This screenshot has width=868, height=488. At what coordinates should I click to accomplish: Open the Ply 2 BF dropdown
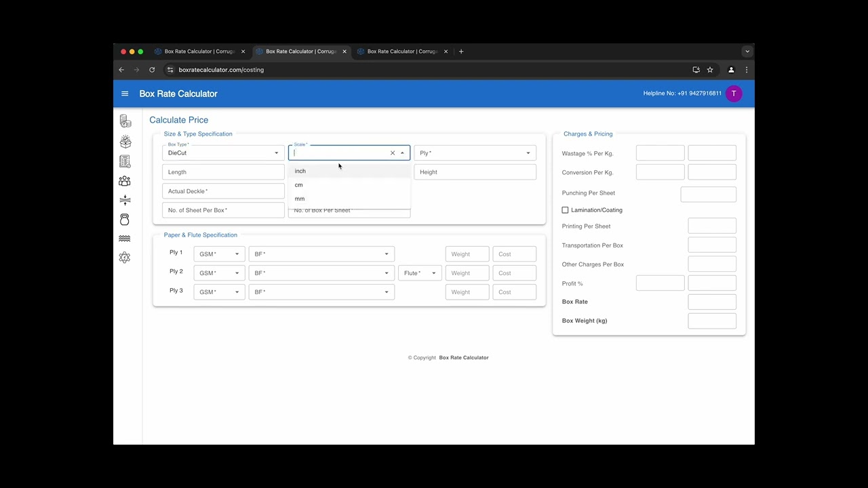click(x=321, y=273)
